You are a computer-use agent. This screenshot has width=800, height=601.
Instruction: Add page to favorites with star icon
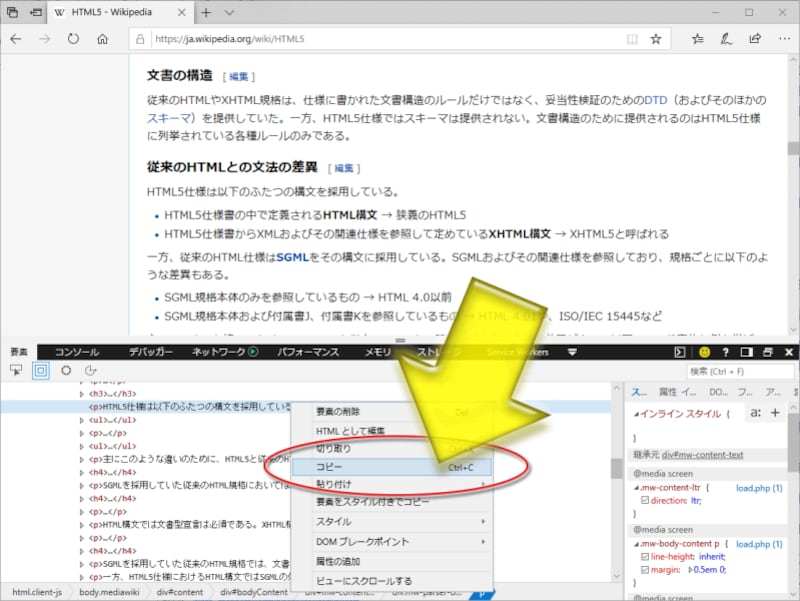656,39
